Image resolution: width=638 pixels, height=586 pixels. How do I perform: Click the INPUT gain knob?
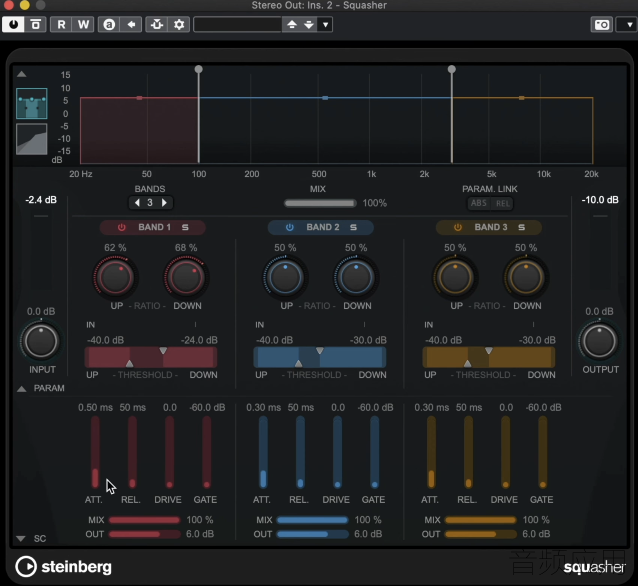[x=41, y=341]
